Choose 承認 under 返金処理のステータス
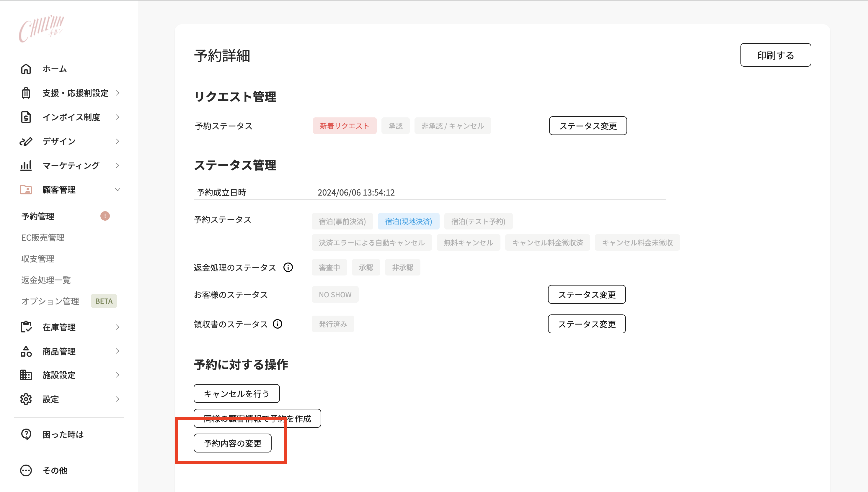Image resolution: width=868 pixels, height=492 pixels. pyautogui.click(x=366, y=267)
